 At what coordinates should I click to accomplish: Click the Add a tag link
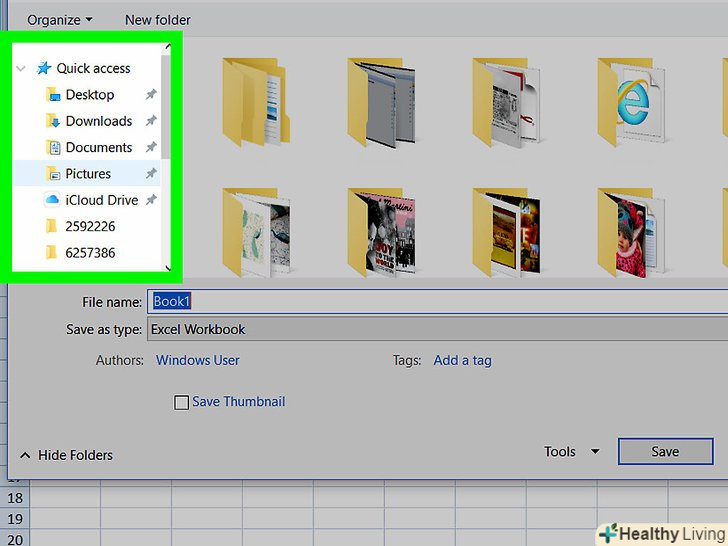pos(462,360)
